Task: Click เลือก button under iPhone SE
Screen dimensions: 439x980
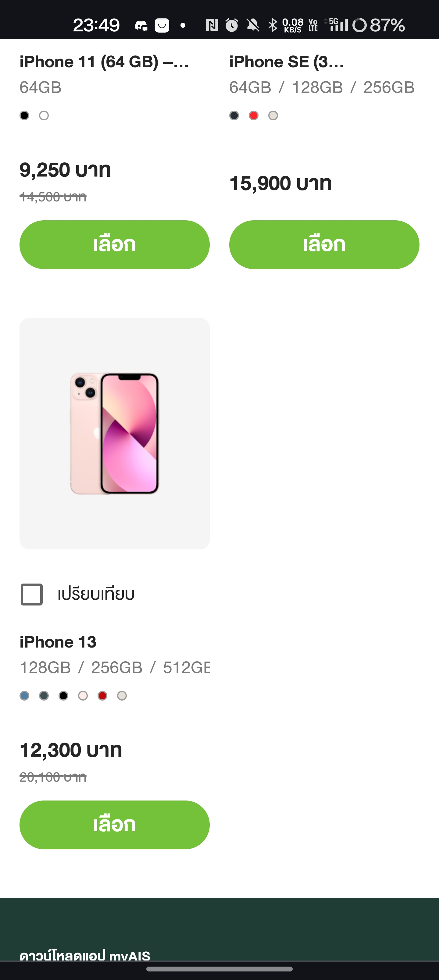Action: (x=324, y=245)
